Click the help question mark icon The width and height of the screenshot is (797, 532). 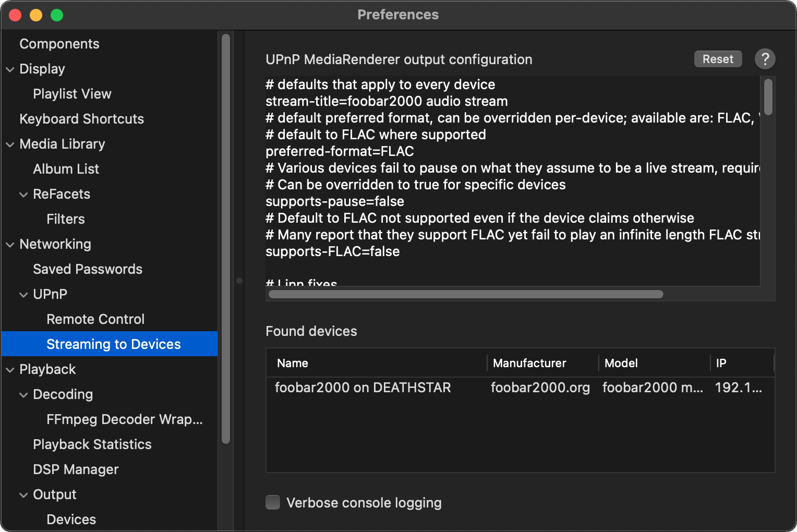(765, 59)
